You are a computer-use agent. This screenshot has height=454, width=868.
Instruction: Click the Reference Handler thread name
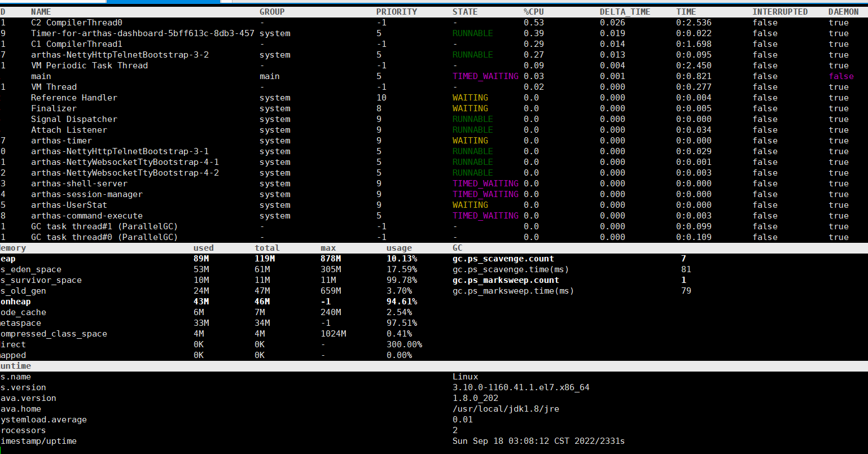click(74, 98)
